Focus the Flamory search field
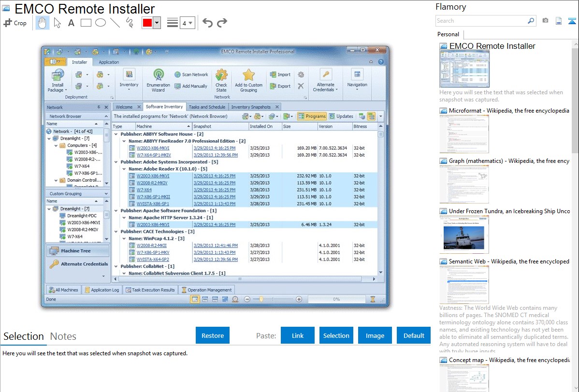The height and width of the screenshot is (392, 579). [481, 21]
